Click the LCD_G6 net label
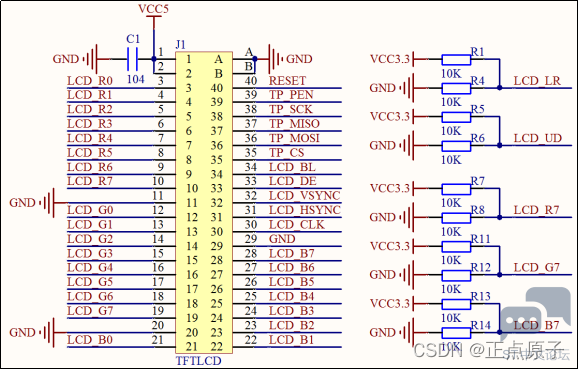579x370 pixels. (x=90, y=297)
